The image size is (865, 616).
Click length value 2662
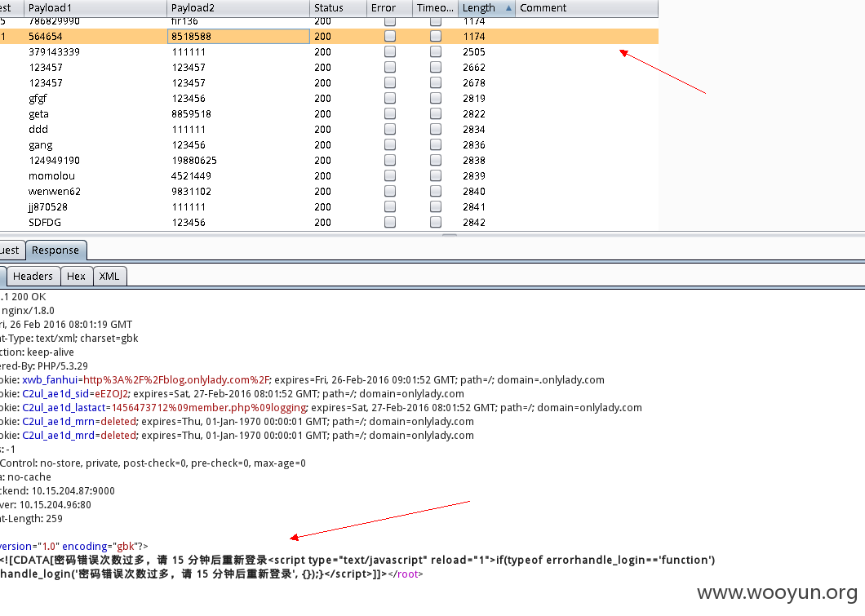(474, 67)
